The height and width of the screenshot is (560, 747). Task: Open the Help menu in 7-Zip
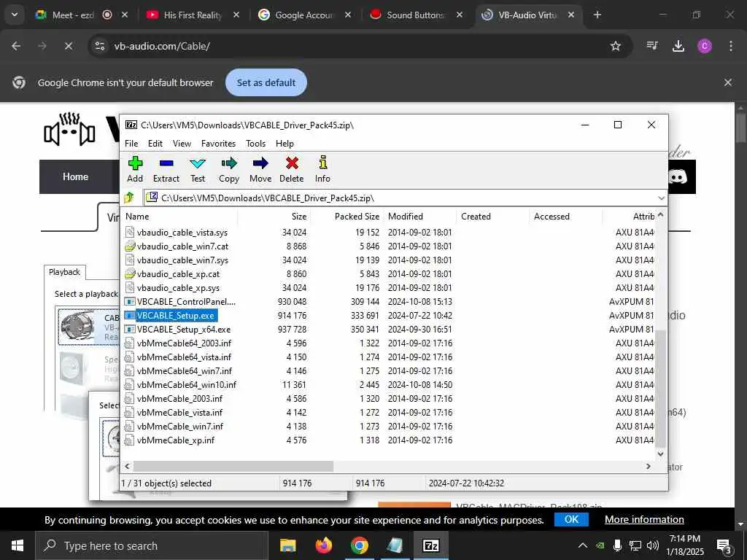coord(285,144)
